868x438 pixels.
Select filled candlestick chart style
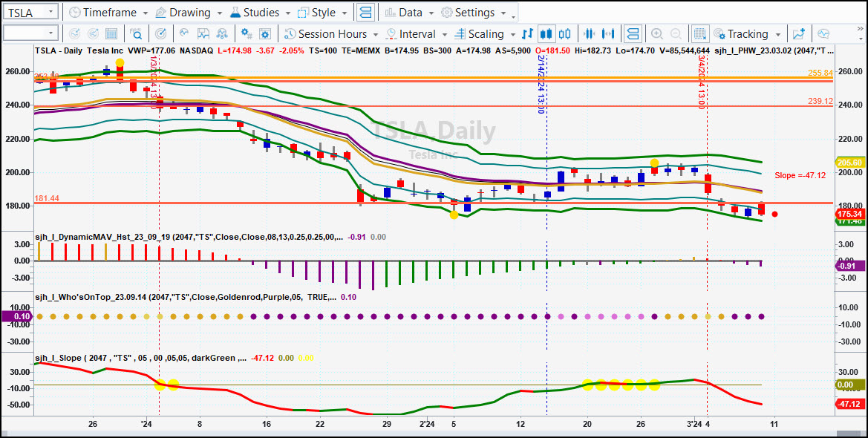pos(546,33)
